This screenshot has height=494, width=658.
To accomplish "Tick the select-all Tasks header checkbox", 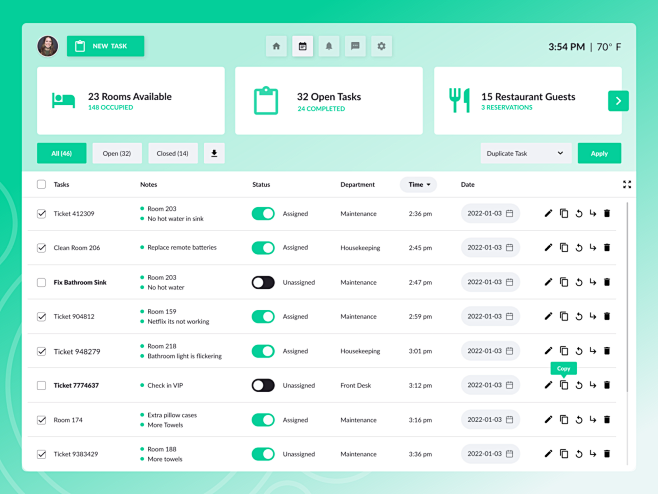I will point(41,184).
